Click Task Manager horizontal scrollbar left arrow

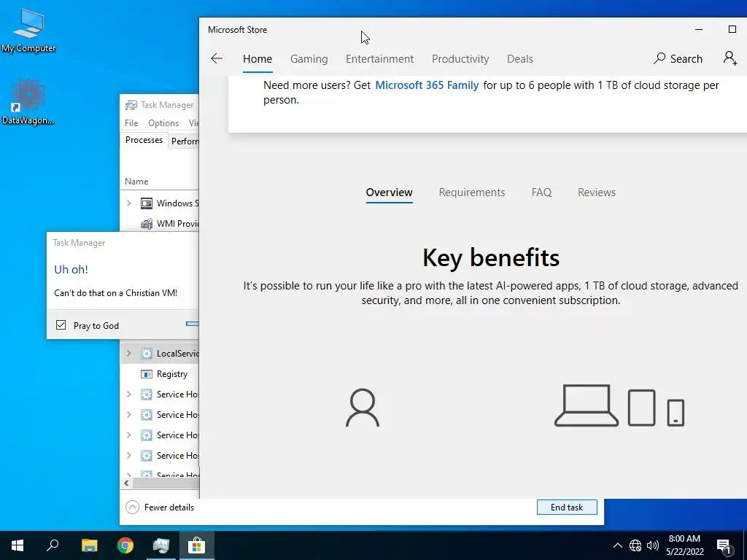pyautogui.click(x=126, y=483)
